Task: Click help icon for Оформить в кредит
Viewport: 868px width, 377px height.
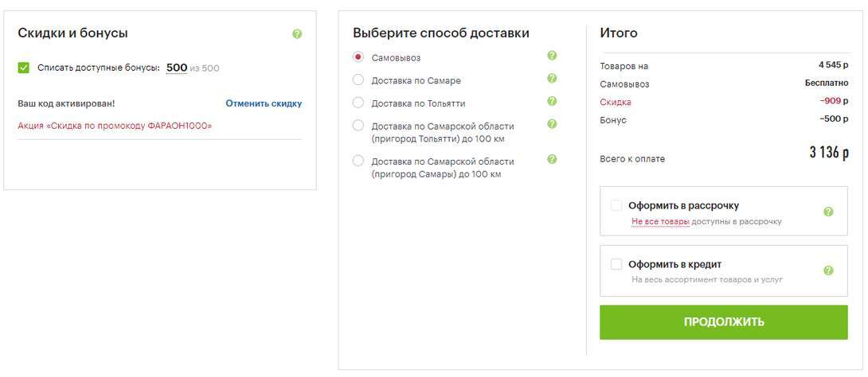Action: 828,270
